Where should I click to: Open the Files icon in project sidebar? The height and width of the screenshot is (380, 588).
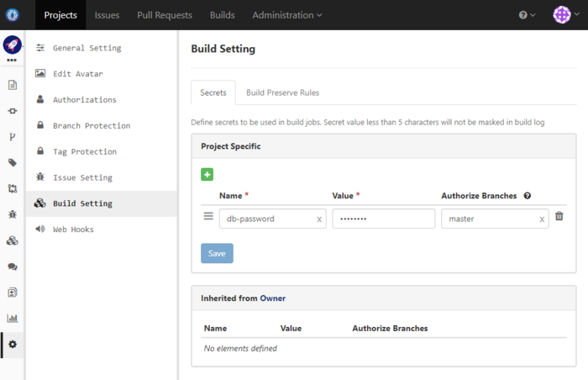(x=13, y=85)
